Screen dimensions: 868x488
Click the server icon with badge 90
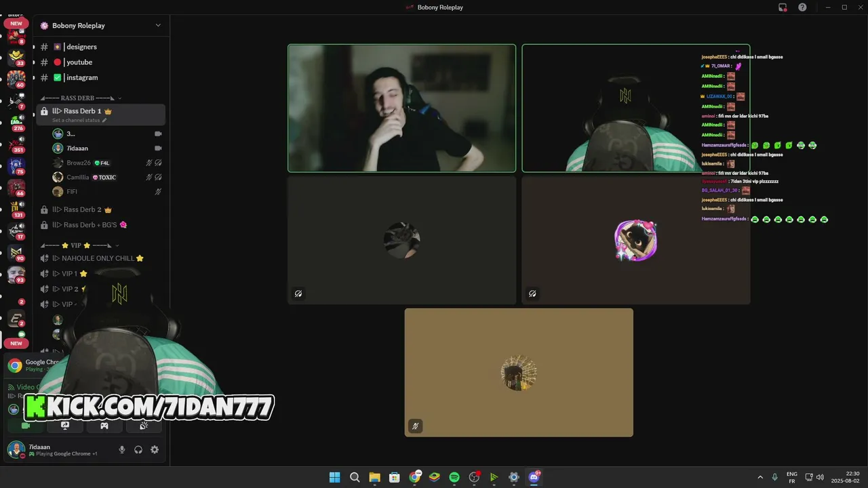(16, 253)
